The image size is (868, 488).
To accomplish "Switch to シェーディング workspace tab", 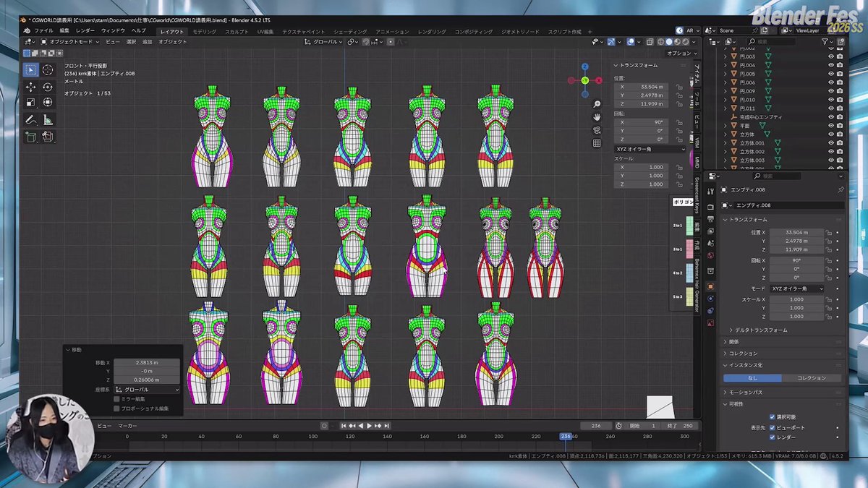I will click(x=350, y=32).
